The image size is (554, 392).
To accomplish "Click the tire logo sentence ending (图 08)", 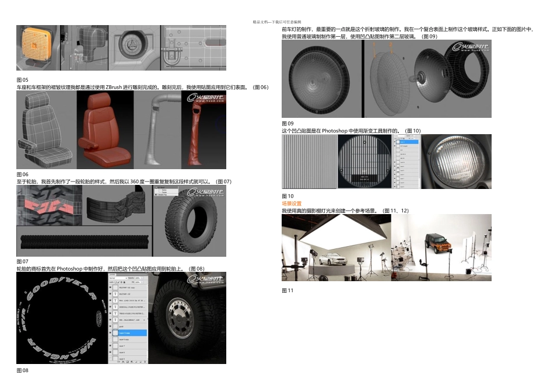I will 111,269.
